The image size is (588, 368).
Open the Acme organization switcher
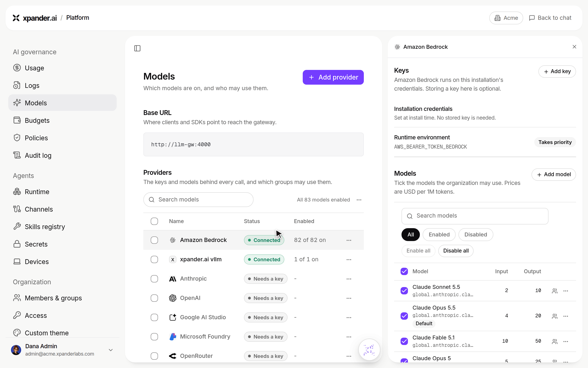pos(506,18)
